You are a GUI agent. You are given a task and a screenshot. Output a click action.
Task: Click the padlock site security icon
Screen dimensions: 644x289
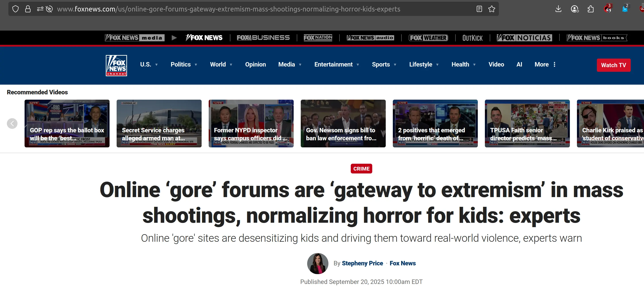[28, 9]
